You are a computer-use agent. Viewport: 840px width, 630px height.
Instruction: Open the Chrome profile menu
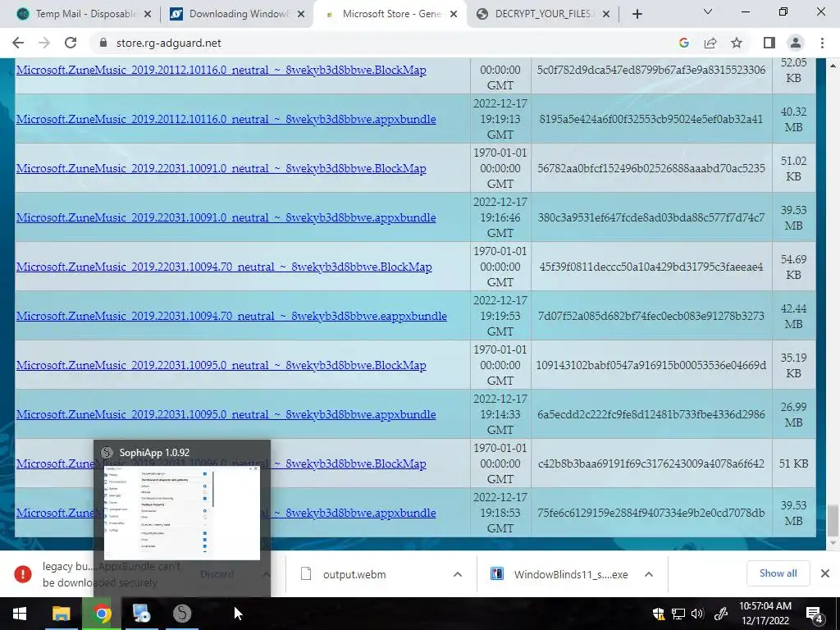(796, 43)
